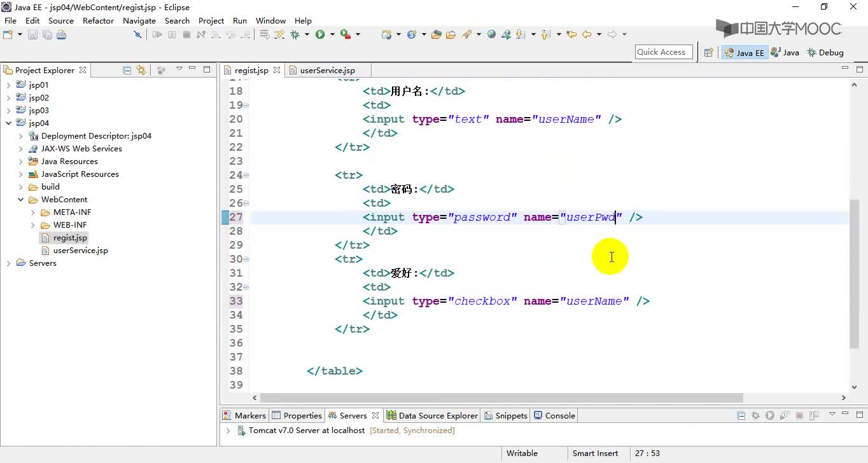Viewport: 868px width, 463px height.
Task: Click the Open Web Browser globe icon
Action: (491, 34)
